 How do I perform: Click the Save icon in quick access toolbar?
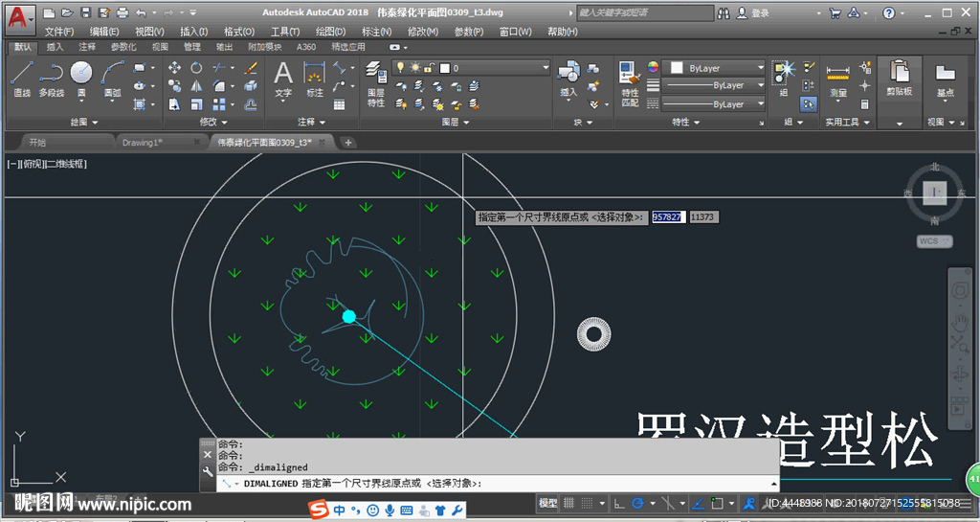coord(86,12)
